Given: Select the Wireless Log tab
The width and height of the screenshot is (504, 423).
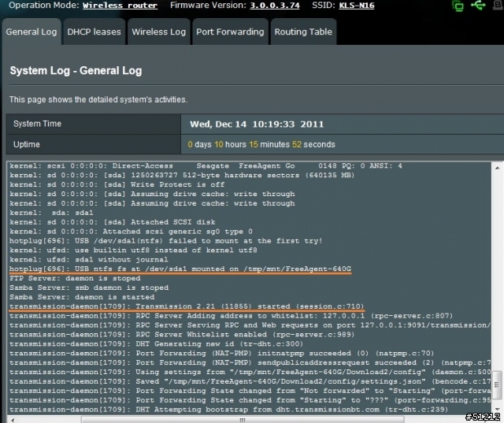Looking at the screenshot, I should coord(158,32).
